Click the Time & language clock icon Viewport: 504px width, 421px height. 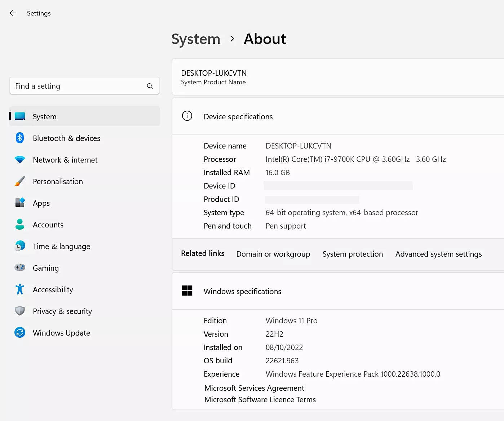point(20,246)
